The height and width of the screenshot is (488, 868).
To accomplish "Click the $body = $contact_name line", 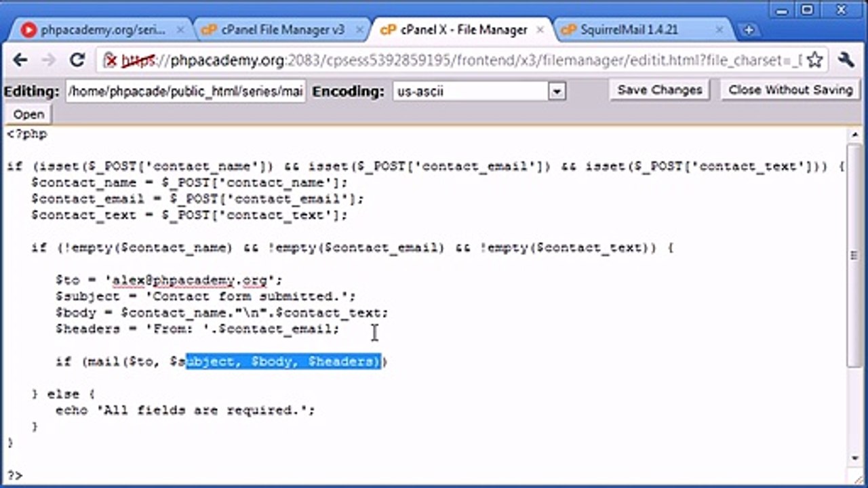I will point(222,312).
